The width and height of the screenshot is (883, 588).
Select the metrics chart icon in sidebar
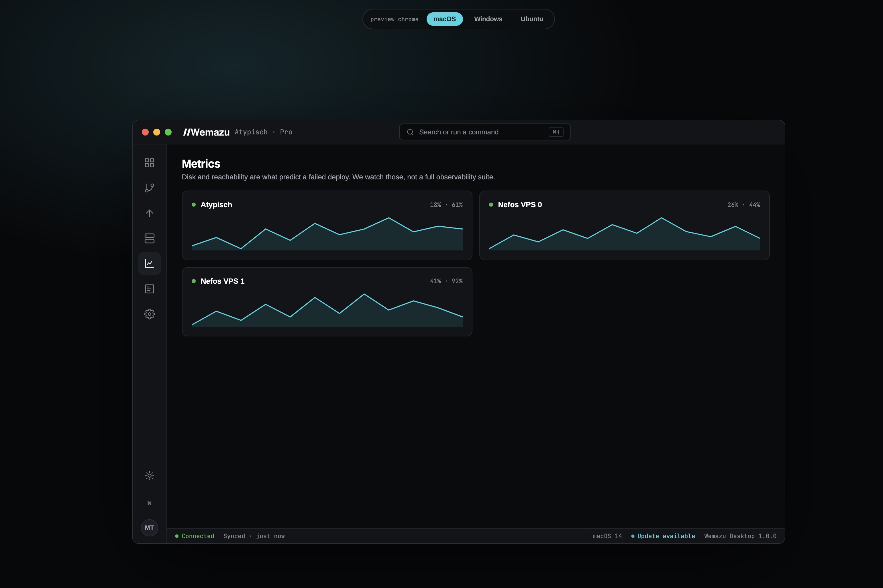[149, 264]
